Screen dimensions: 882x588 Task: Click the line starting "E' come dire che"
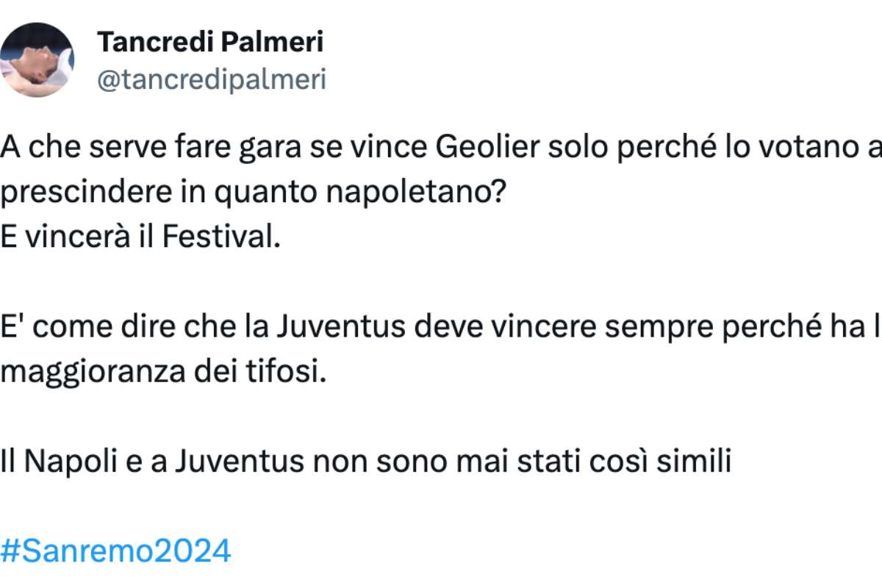[441, 326]
